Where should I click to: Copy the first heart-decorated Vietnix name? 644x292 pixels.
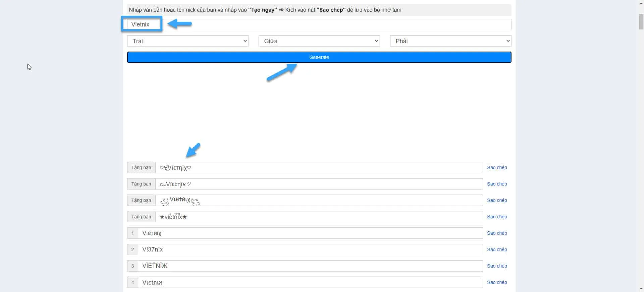[x=497, y=167]
